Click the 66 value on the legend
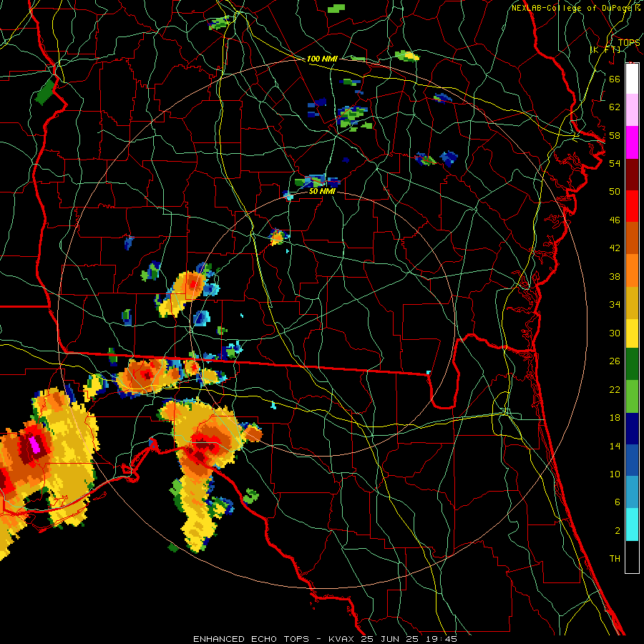Viewport: 644px width, 644px height. point(615,79)
